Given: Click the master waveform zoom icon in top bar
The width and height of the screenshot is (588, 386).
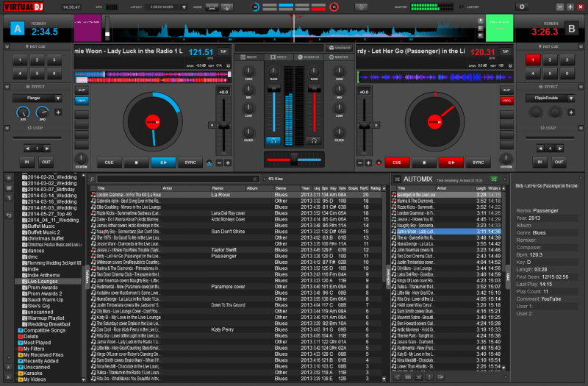Looking at the screenshot, I should 362,7.
